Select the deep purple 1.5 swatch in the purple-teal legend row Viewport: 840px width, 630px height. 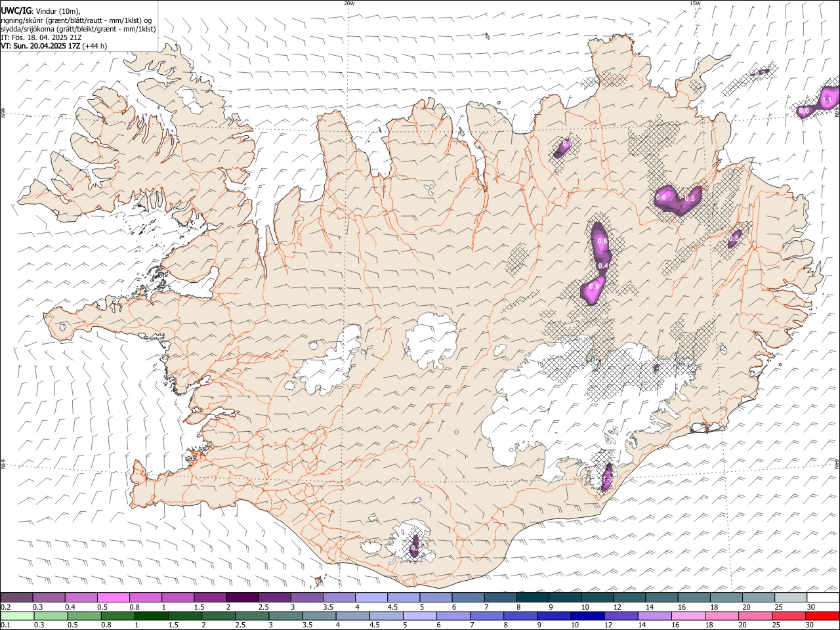tap(210, 598)
